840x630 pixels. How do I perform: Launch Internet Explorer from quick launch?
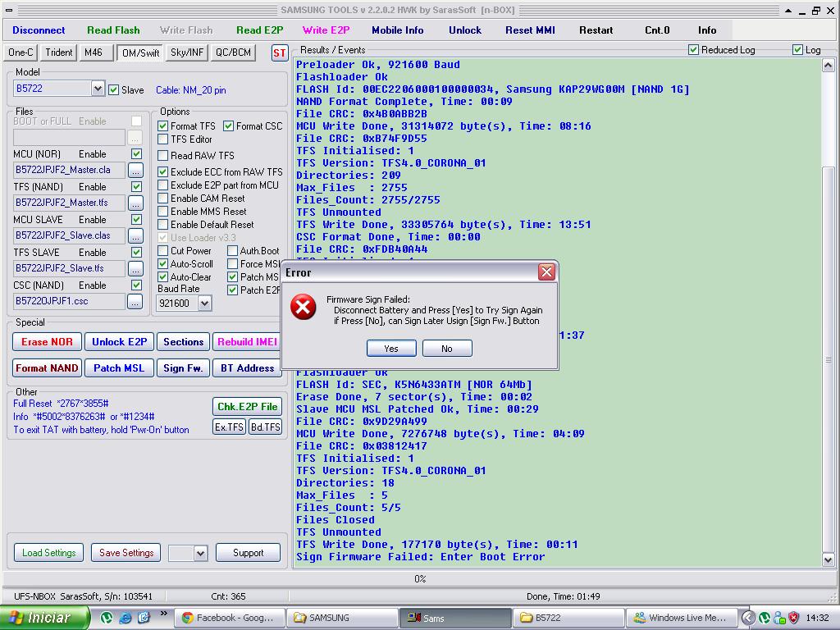pos(126,618)
